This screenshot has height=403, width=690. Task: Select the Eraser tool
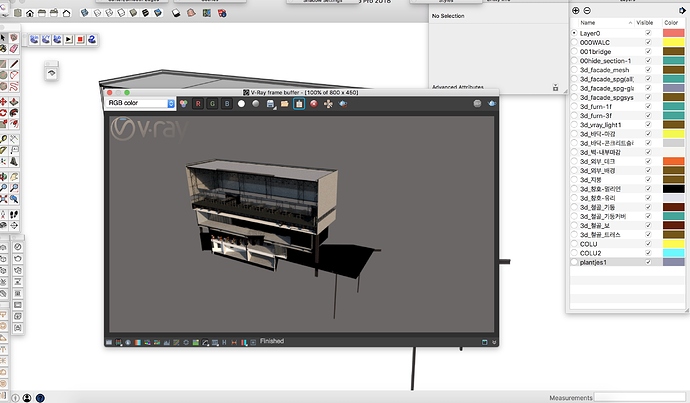click(x=14, y=48)
